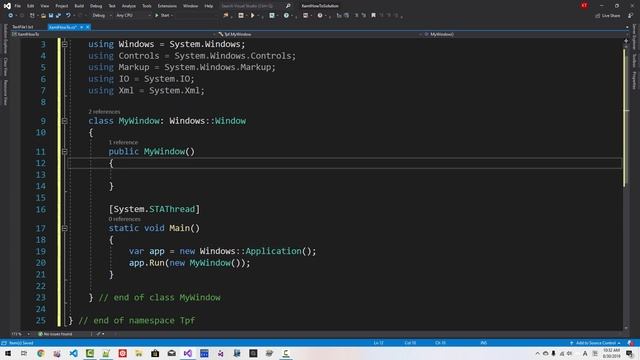Open the Build menu
The width and height of the screenshot is (640, 360).
(79, 6)
